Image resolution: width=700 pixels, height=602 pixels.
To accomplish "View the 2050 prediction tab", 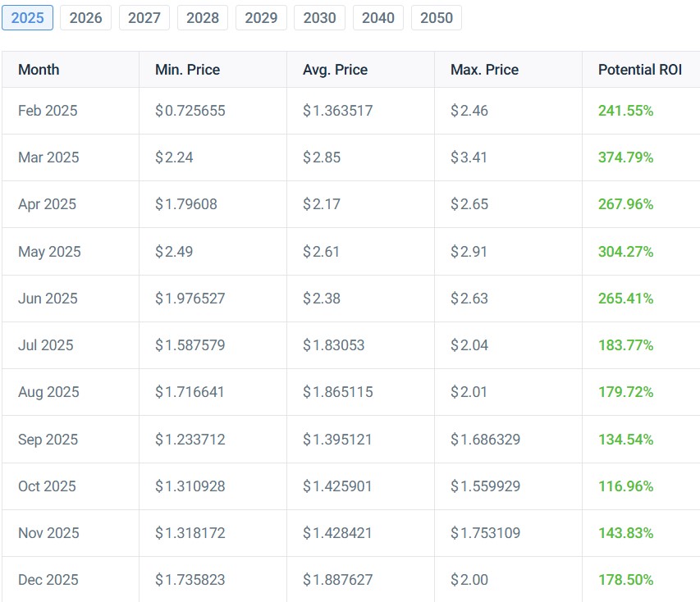I will (x=436, y=17).
